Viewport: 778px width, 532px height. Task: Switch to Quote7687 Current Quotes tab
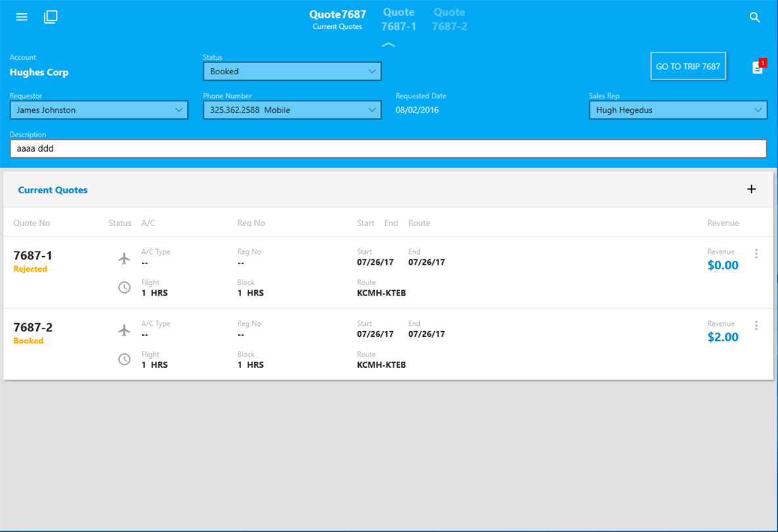337,20
